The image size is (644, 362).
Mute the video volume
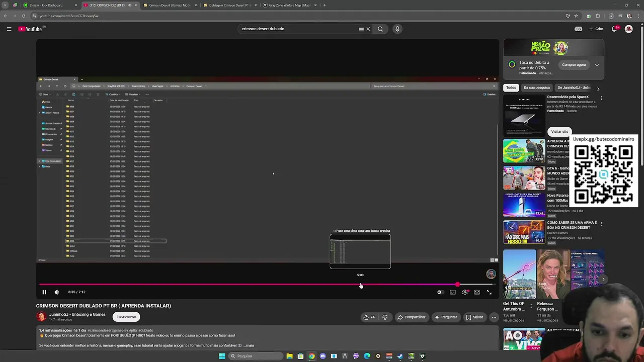point(57,292)
